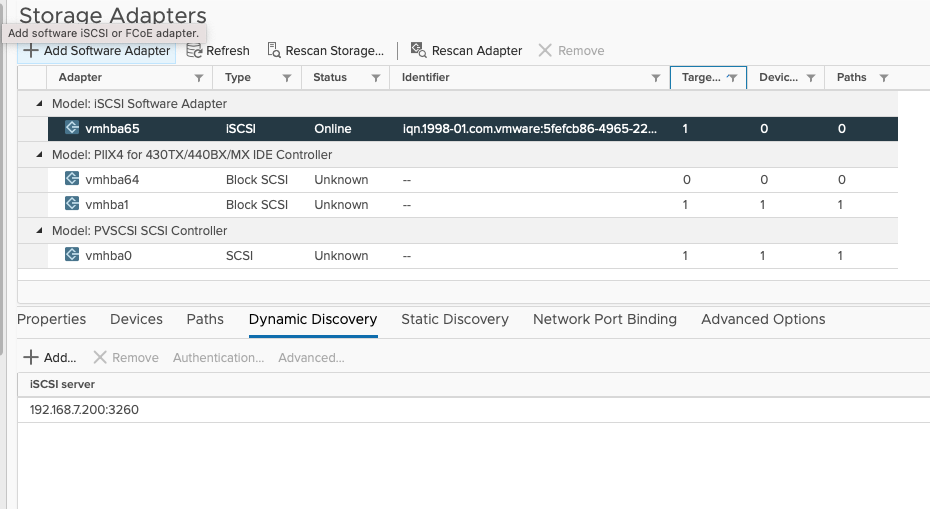Click the plus icon next to Add... in Dynamic Discovery
This screenshot has height=509, width=930.
[30, 357]
